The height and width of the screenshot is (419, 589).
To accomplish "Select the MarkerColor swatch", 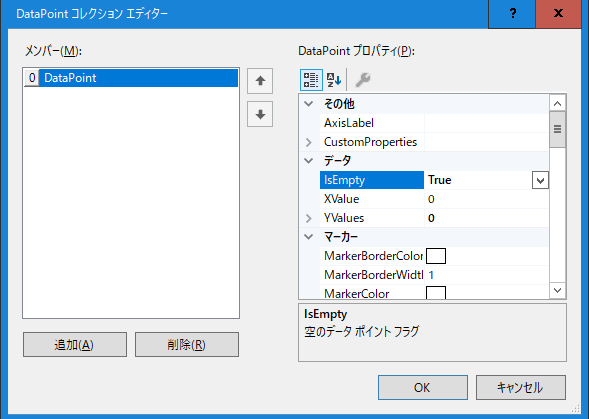I will [436, 293].
